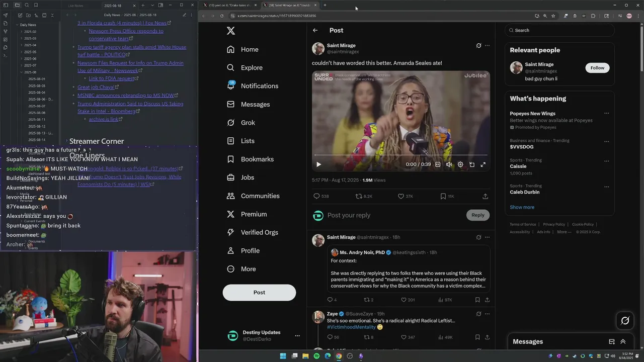Open video settings gear icon
Viewport: 644px width, 362px height.
[460, 164]
